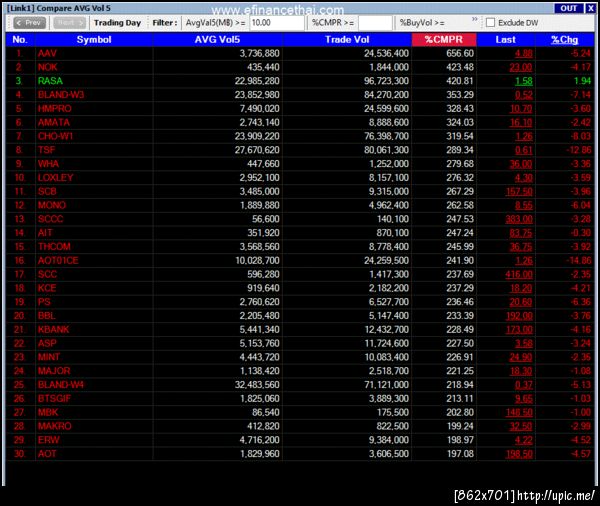Select the SCB symbol
Viewport: 600px width, 506px height.
47,191
